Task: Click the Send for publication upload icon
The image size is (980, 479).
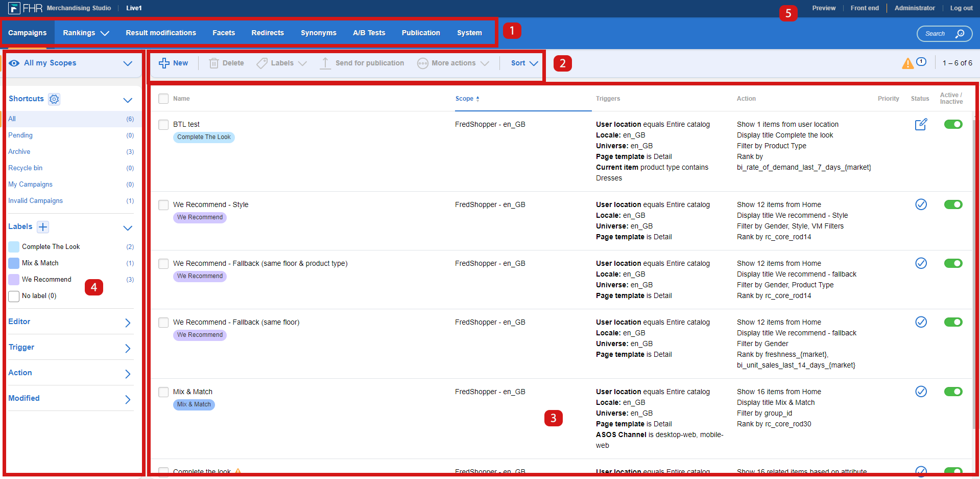Action: [325, 63]
